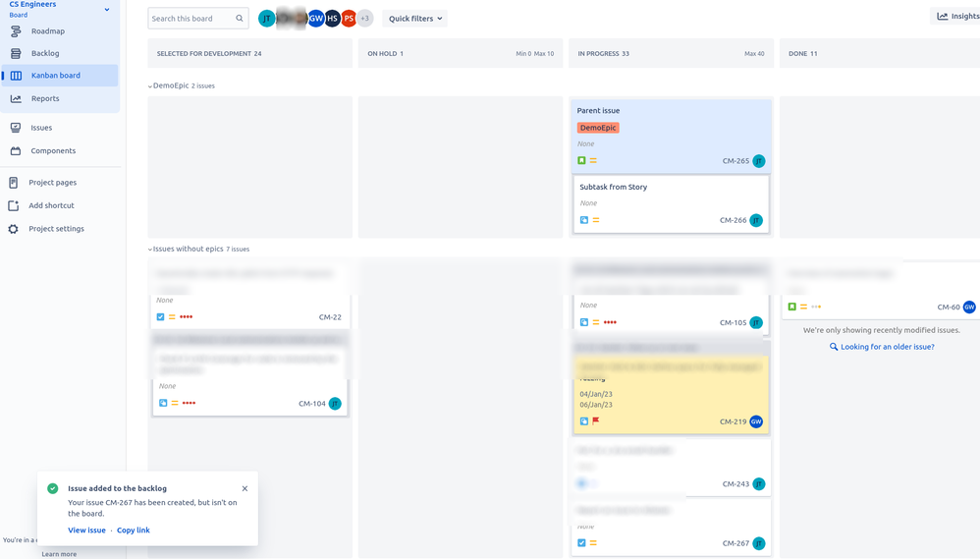
Task: Open the Components icon
Action: pyautogui.click(x=16, y=150)
